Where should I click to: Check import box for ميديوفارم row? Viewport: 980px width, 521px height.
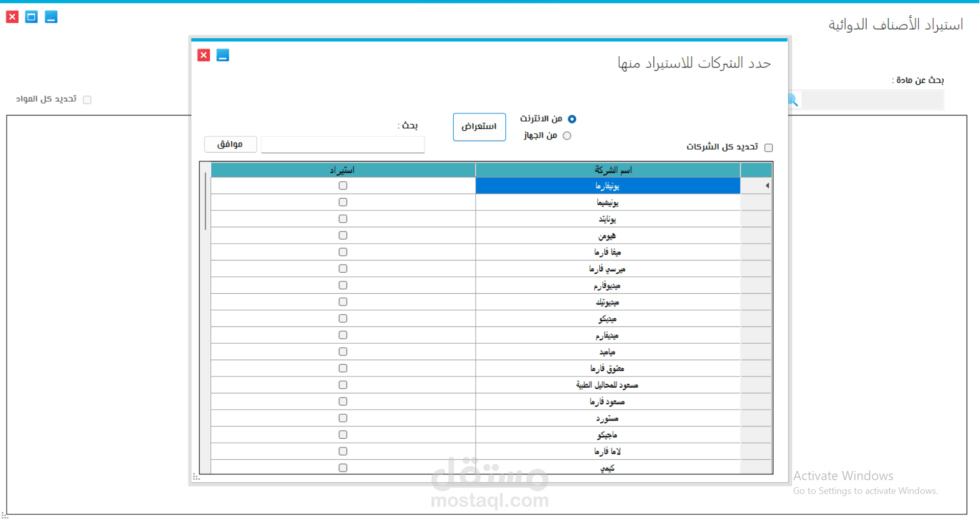tap(343, 285)
